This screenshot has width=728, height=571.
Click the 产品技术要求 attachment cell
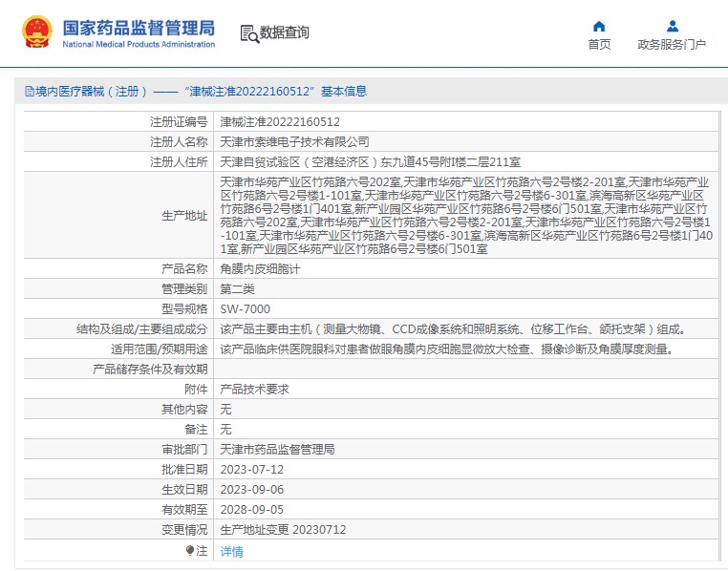(x=254, y=389)
